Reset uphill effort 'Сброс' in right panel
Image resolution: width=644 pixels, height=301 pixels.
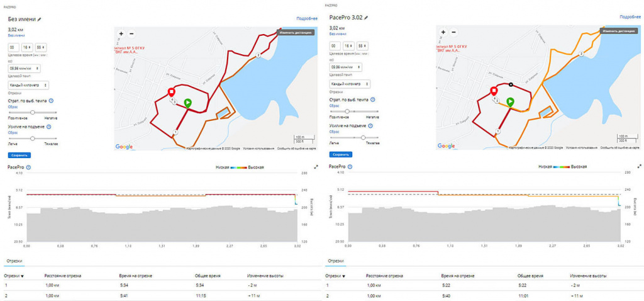click(x=333, y=132)
